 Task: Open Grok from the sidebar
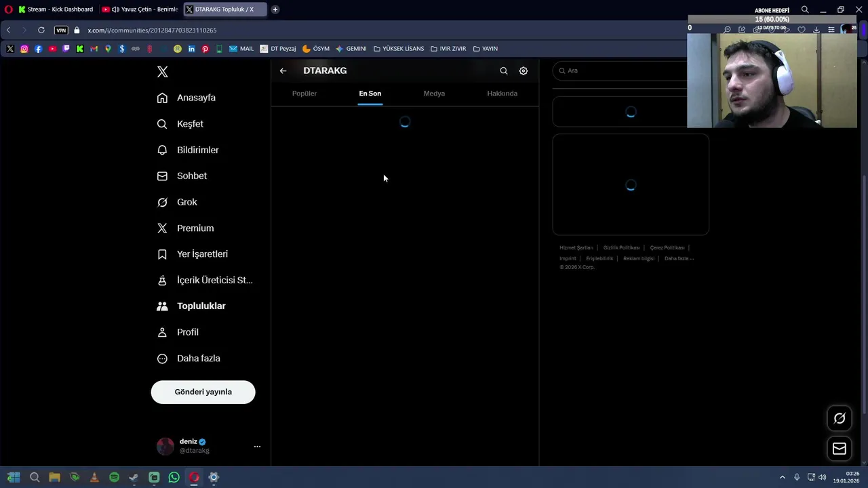[x=177, y=202]
